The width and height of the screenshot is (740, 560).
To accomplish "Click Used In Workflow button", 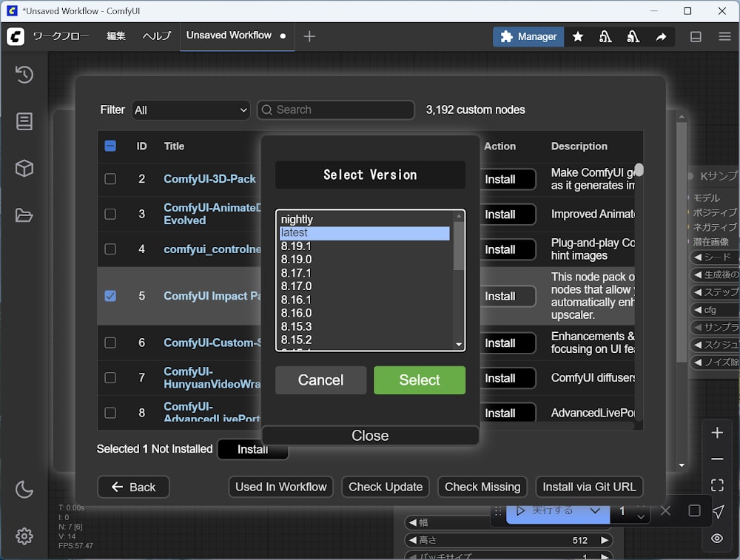I will pyautogui.click(x=280, y=487).
